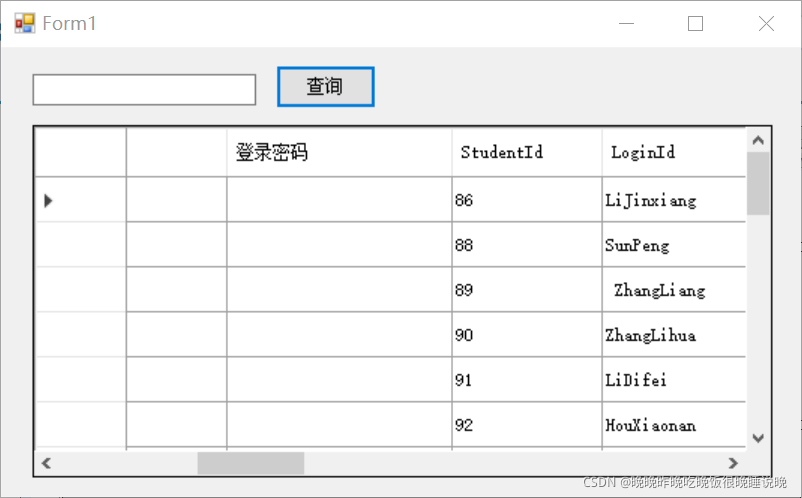Screen dimensions: 802x498
Task: Select the cell with StudentId 90
Action: (527, 335)
